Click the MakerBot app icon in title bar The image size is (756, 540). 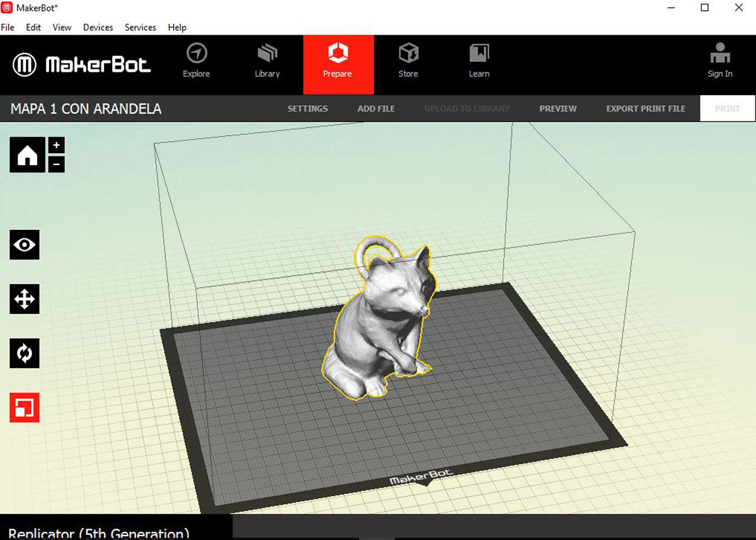point(8,8)
